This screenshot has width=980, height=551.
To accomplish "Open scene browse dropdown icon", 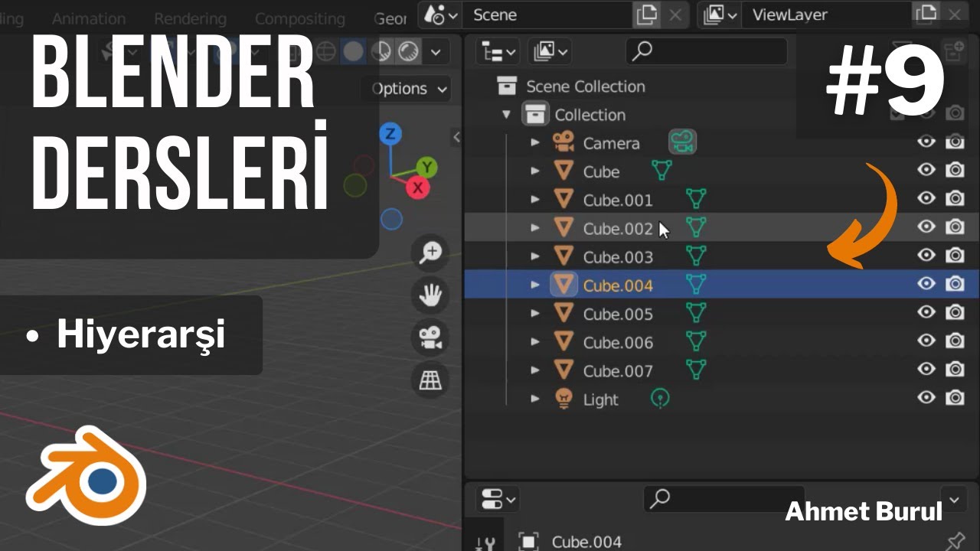I will [442, 15].
